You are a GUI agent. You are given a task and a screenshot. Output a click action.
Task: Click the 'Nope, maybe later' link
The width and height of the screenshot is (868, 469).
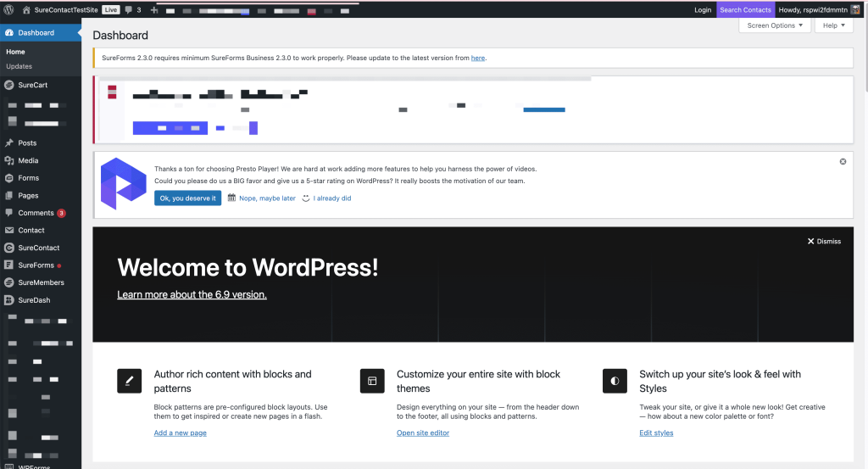coord(261,198)
